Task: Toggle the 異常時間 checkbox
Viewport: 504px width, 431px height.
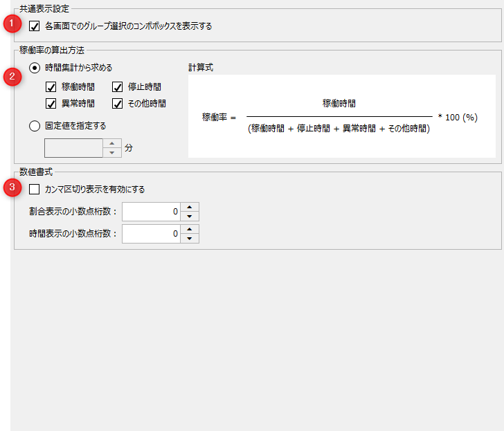Action: 51,104
